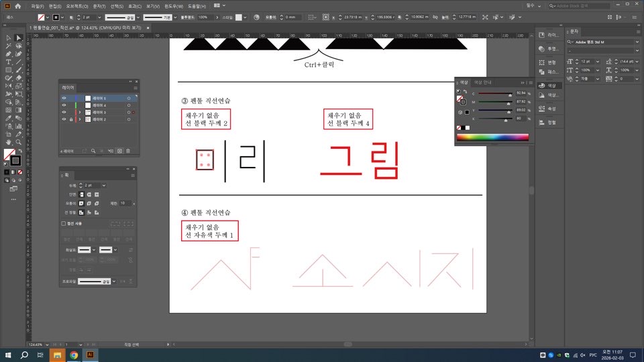Screen dimensions: 644x362
Task: Open the 파일(F) menu
Action: (x=37, y=5)
